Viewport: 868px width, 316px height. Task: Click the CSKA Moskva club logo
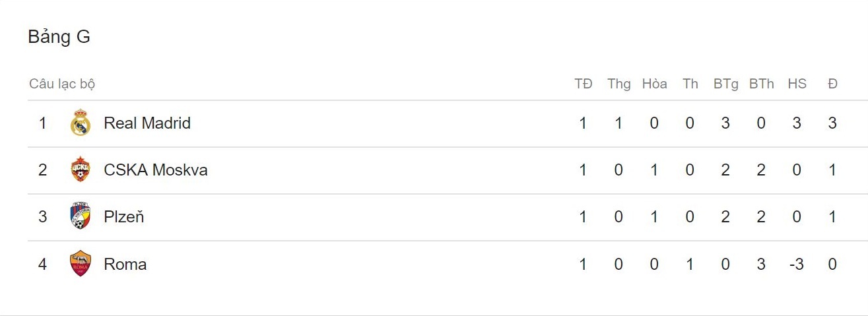(x=81, y=170)
